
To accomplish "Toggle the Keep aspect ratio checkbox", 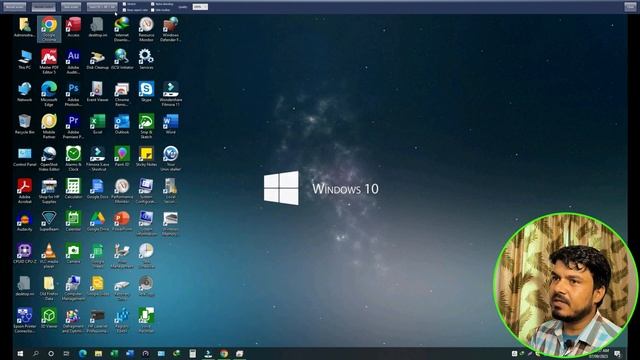I will coord(124,10).
